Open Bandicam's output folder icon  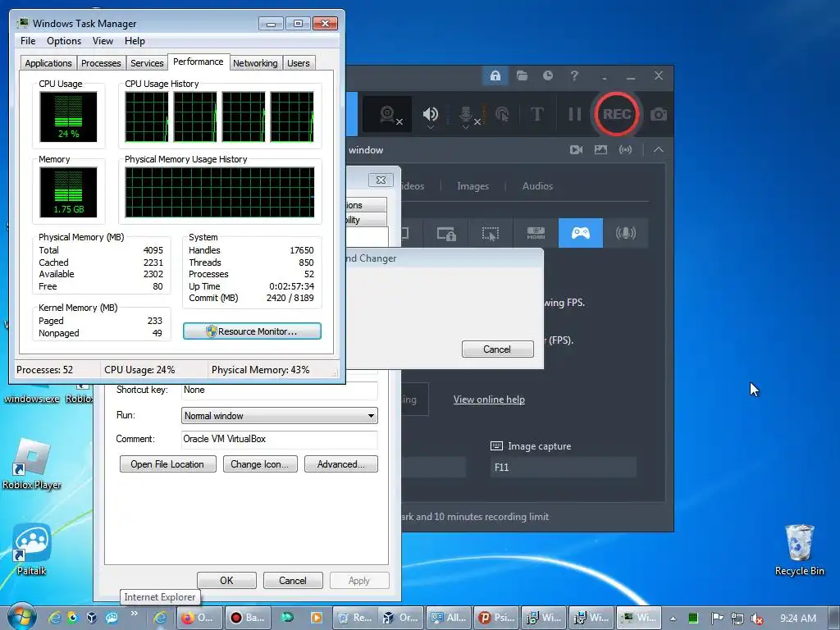tap(522, 75)
